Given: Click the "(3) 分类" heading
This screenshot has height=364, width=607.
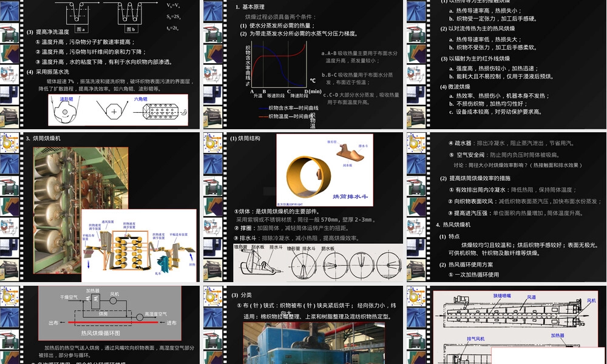Looking at the screenshot, I should pos(242,295).
